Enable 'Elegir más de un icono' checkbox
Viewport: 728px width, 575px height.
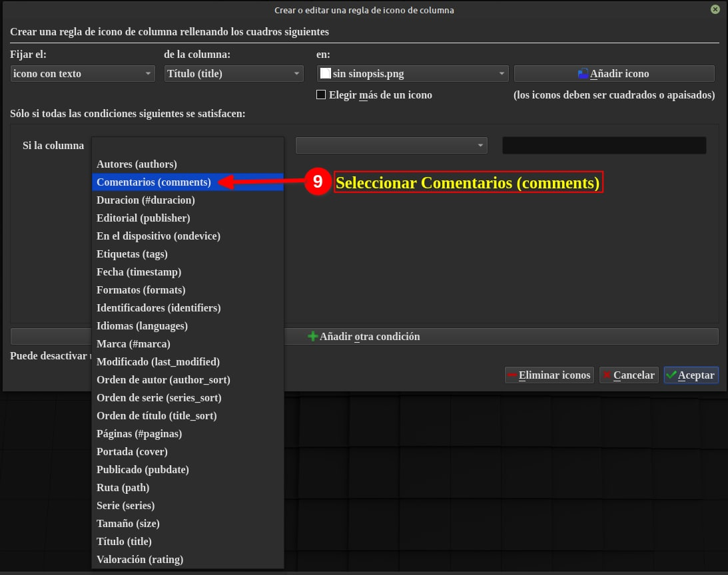[321, 95]
